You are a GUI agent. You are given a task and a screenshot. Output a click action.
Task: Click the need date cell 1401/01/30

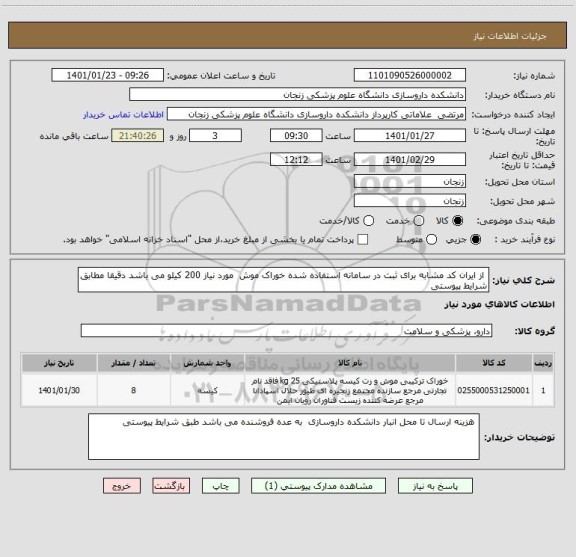tap(59, 390)
